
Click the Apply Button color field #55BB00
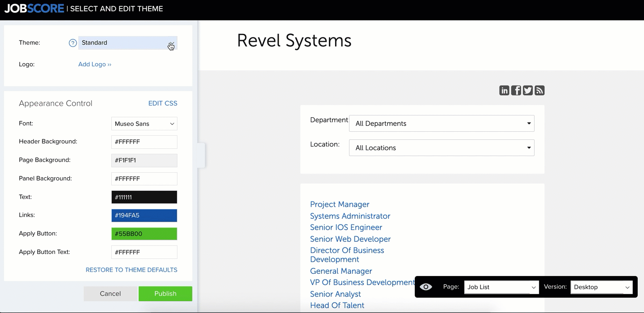tap(144, 234)
